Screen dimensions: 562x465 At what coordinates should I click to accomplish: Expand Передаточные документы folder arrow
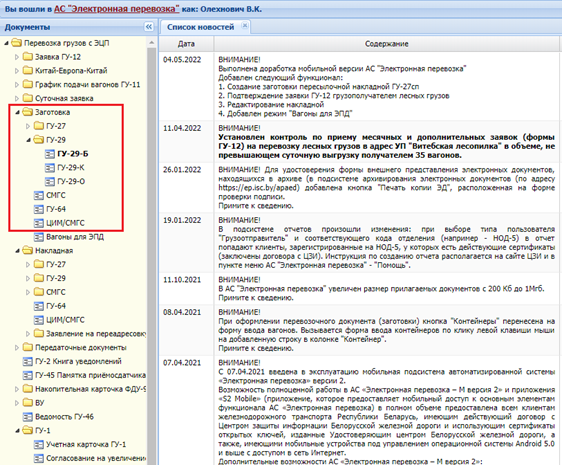[x=17, y=348]
